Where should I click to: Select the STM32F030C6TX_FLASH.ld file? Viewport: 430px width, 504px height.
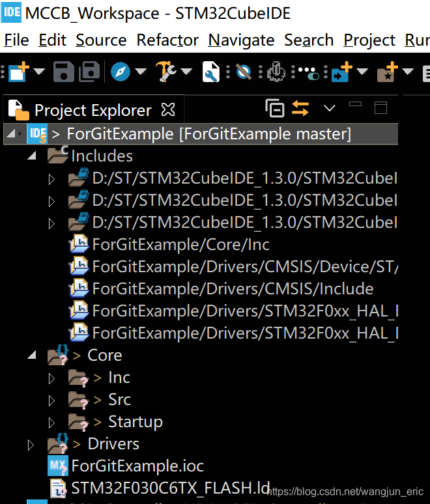pyautogui.click(x=171, y=488)
